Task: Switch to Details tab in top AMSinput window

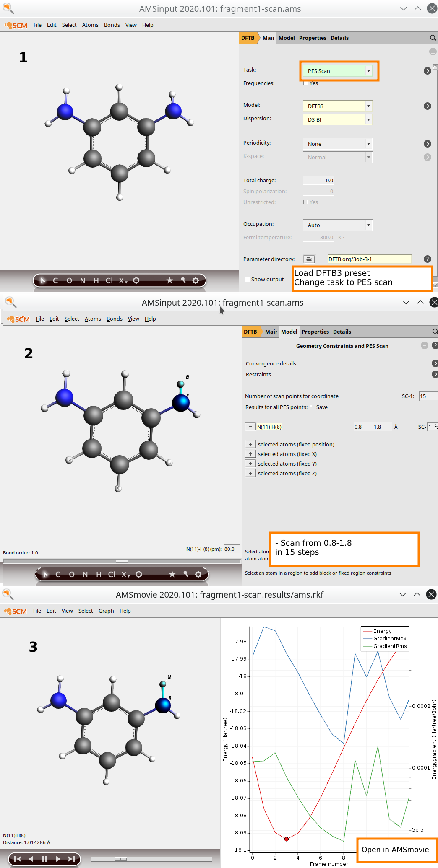Action: click(x=339, y=38)
